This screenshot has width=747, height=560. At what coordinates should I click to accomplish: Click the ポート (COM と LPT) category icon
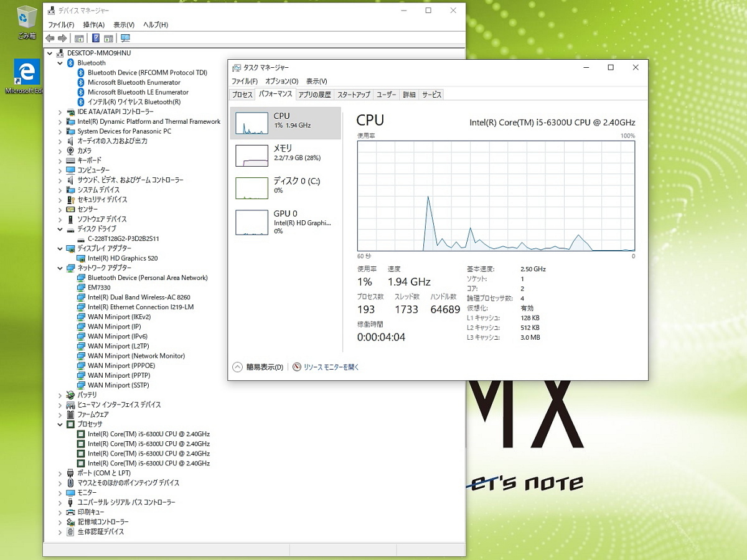pos(70,473)
